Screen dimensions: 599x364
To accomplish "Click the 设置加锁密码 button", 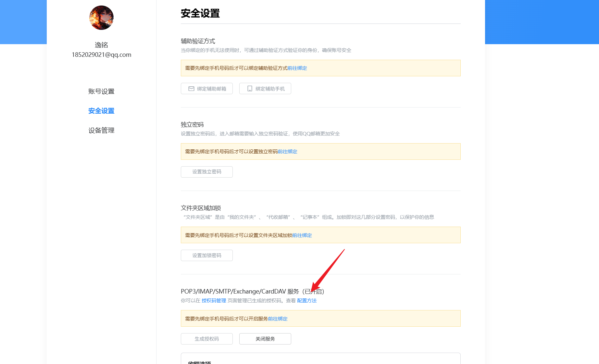I will pos(207,255).
